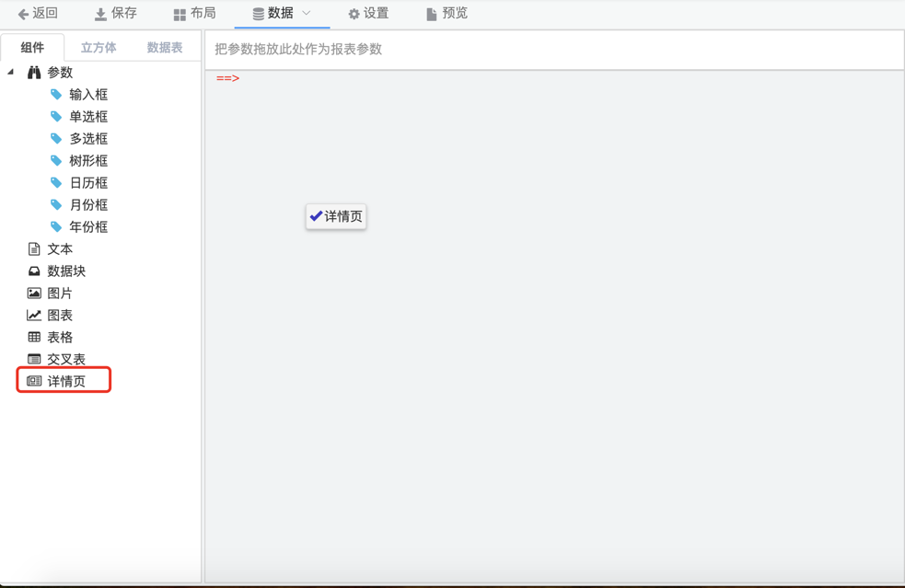Click the tag icon beside 输入框
The height and width of the screenshot is (588, 905).
click(x=56, y=94)
